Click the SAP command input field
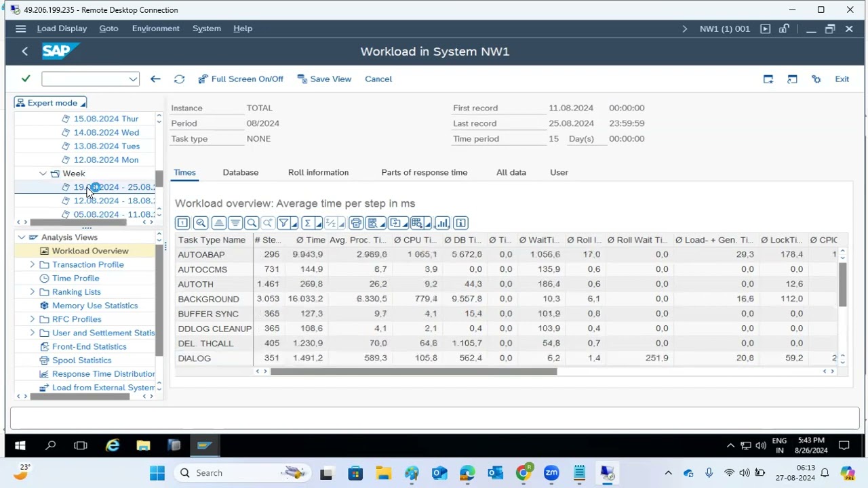The height and width of the screenshot is (488, 868). pos(84,79)
